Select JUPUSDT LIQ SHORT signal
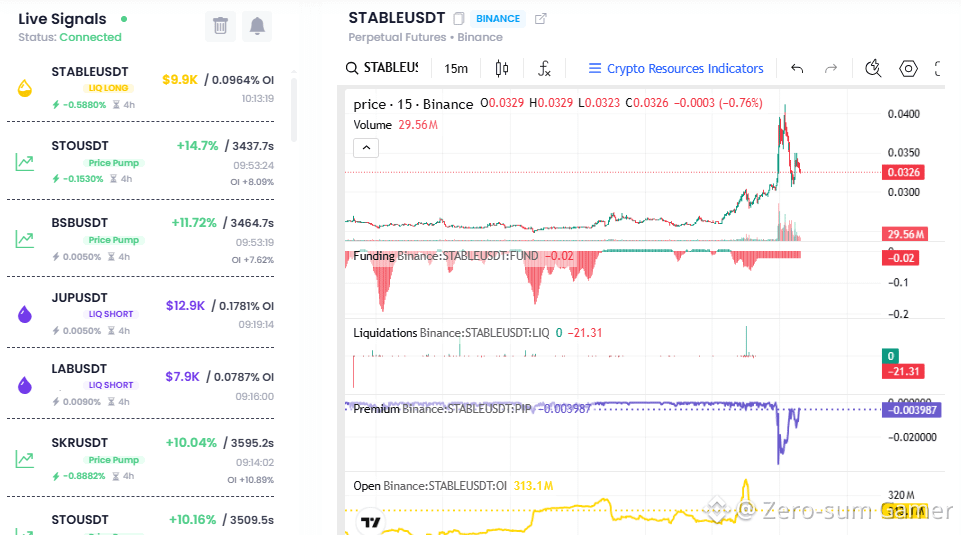 [x=140, y=313]
